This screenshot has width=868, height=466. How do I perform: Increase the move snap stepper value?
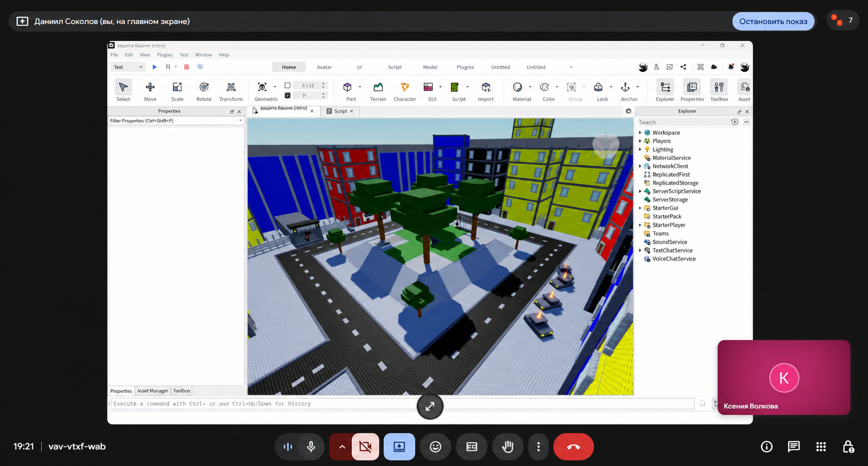click(323, 84)
